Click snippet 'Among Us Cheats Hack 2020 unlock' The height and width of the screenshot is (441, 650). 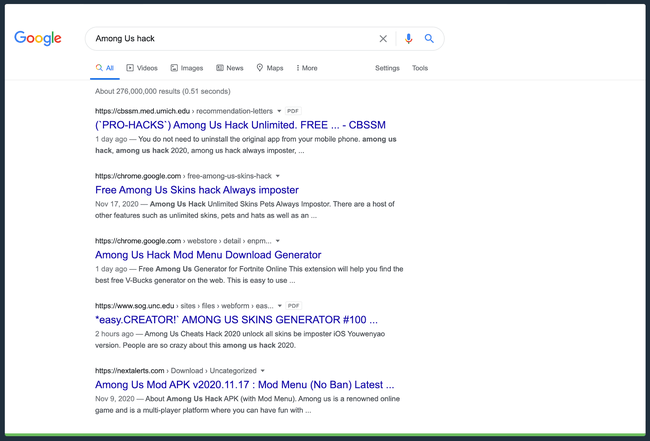tap(240, 339)
